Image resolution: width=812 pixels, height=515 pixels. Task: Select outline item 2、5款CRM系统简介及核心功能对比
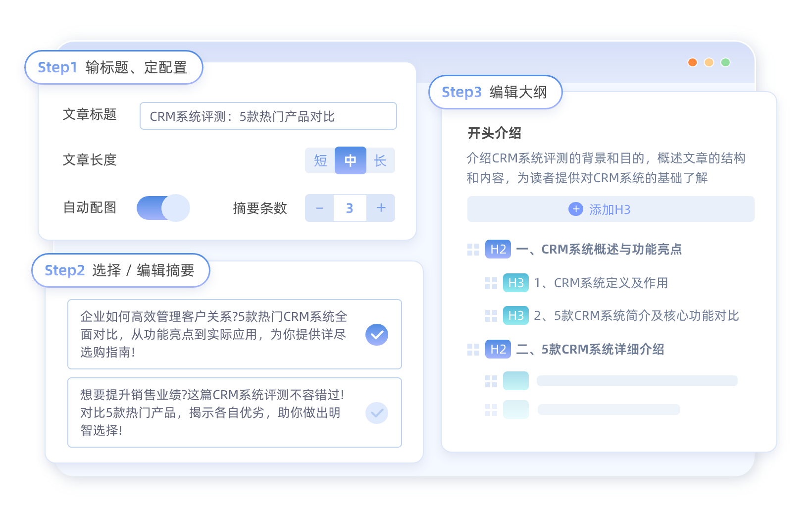pos(636,315)
